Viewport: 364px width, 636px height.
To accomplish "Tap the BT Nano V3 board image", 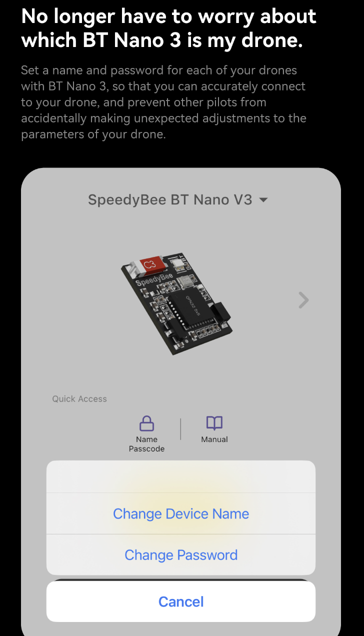I will [x=176, y=304].
